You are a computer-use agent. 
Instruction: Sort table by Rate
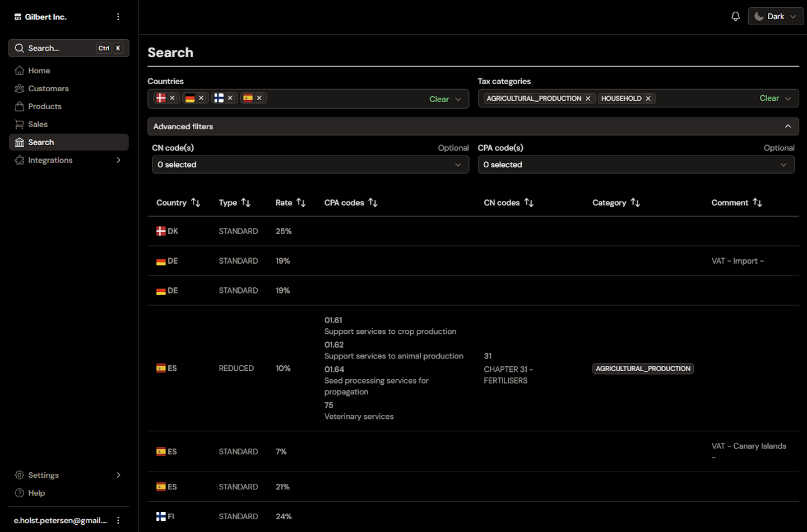(290, 203)
